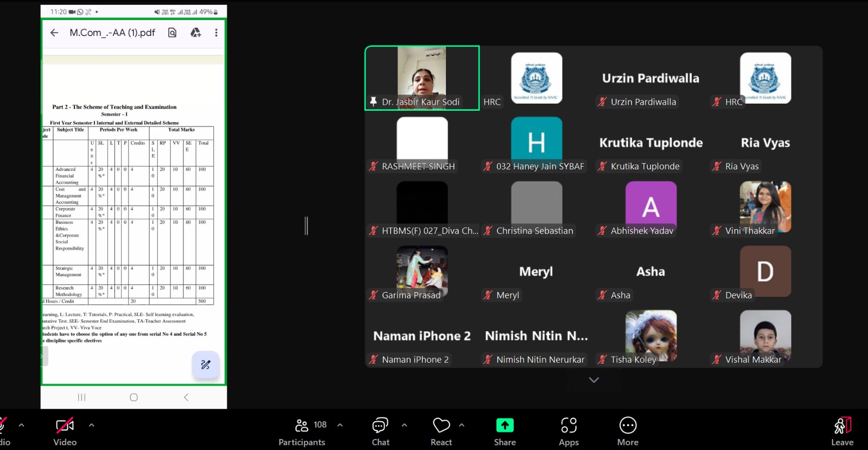Expand the chat options caret
This screenshot has width=868, height=450.
coord(404,425)
